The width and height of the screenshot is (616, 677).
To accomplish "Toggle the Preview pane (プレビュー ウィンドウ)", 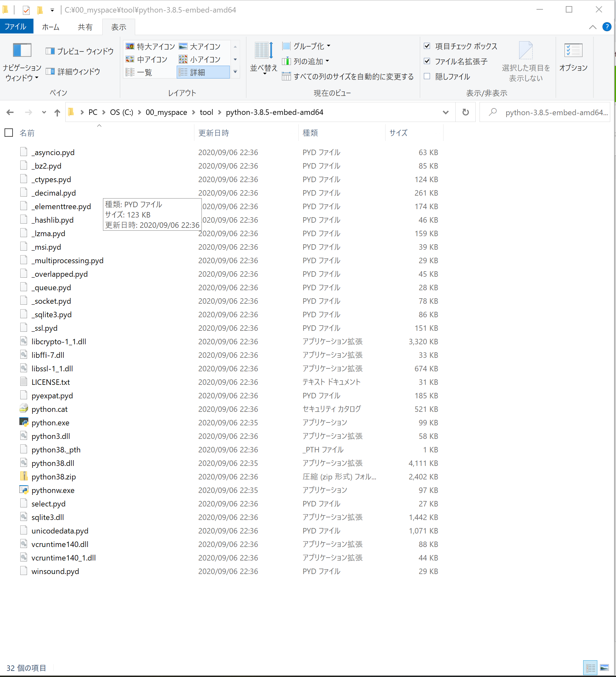I will point(79,51).
